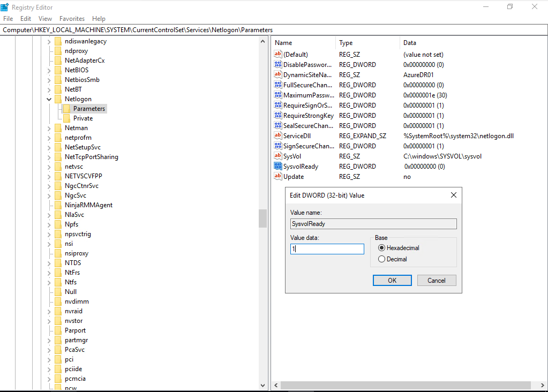
Task: Open the File menu
Action: pyautogui.click(x=8, y=19)
